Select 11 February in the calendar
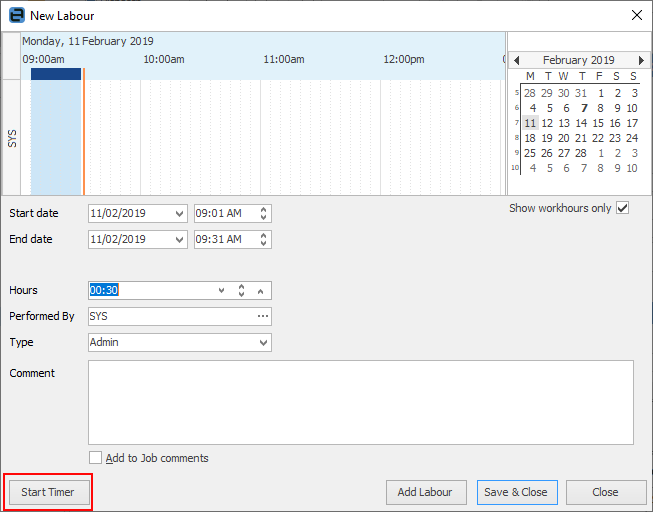The width and height of the screenshot is (653, 512). click(530, 123)
